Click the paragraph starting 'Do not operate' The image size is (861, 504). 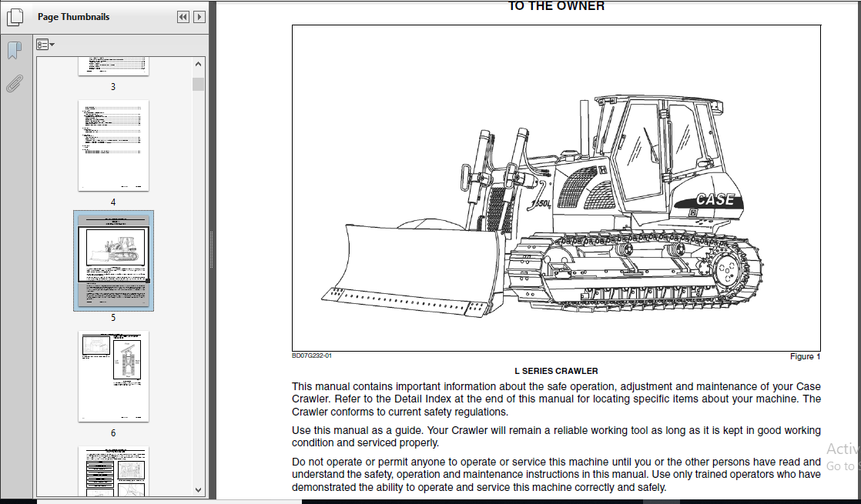(x=556, y=475)
